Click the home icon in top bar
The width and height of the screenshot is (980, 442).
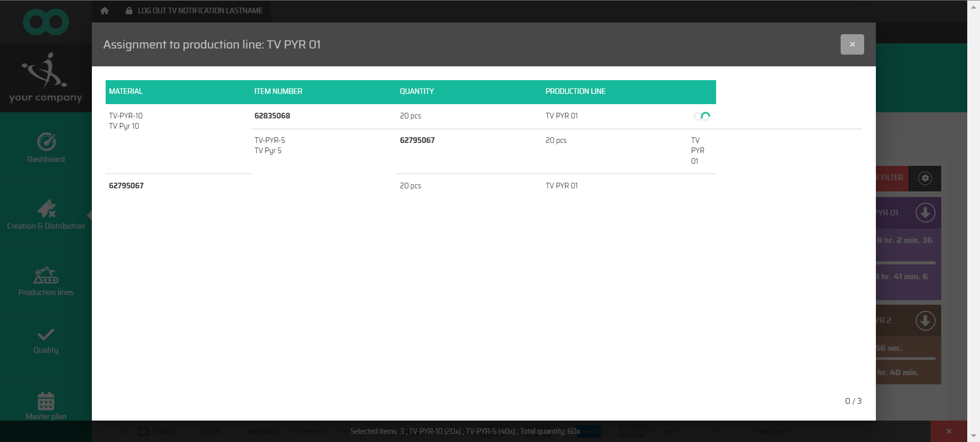click(105, 11)
